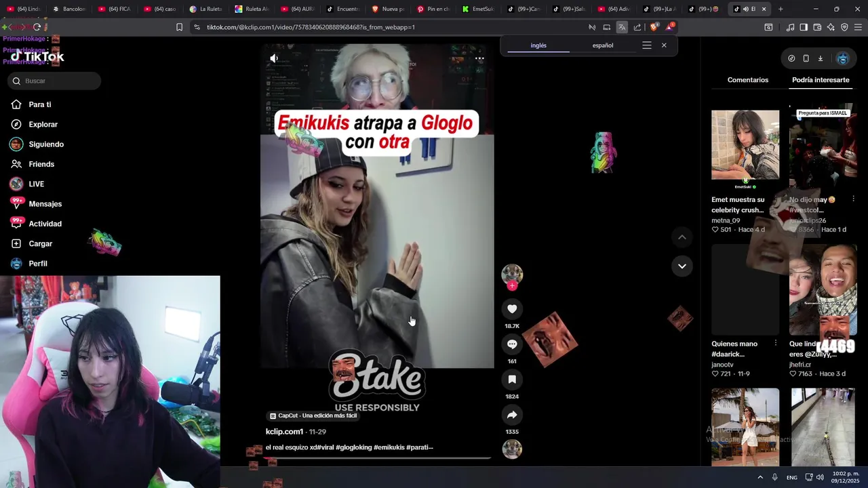Select español in translate popup

pyautogui.click(x=603, y=45)
